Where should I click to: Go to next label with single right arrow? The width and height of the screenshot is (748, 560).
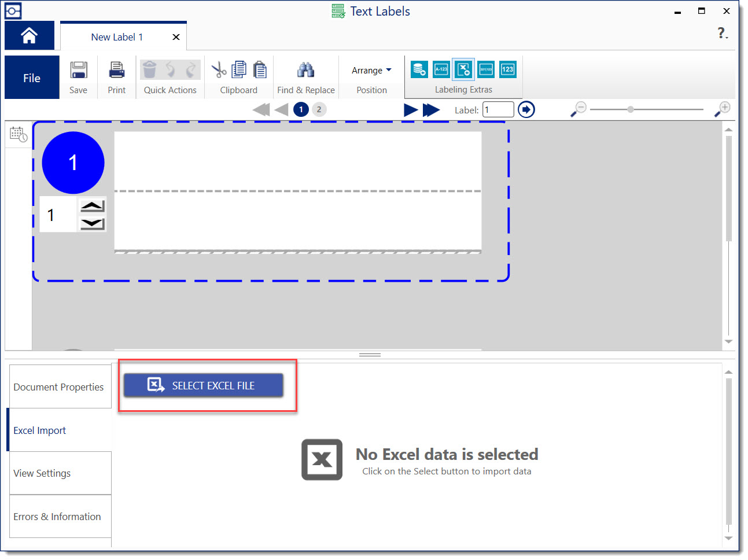coord(410,110)
